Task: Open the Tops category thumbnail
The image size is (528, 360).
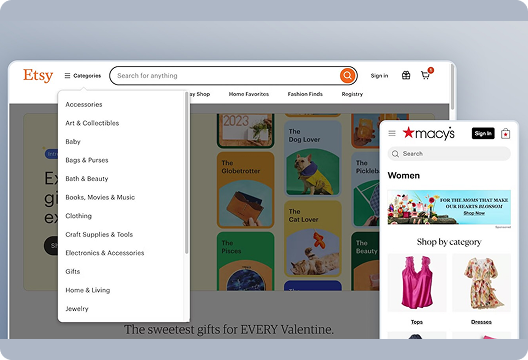Action: coord(417,283)
